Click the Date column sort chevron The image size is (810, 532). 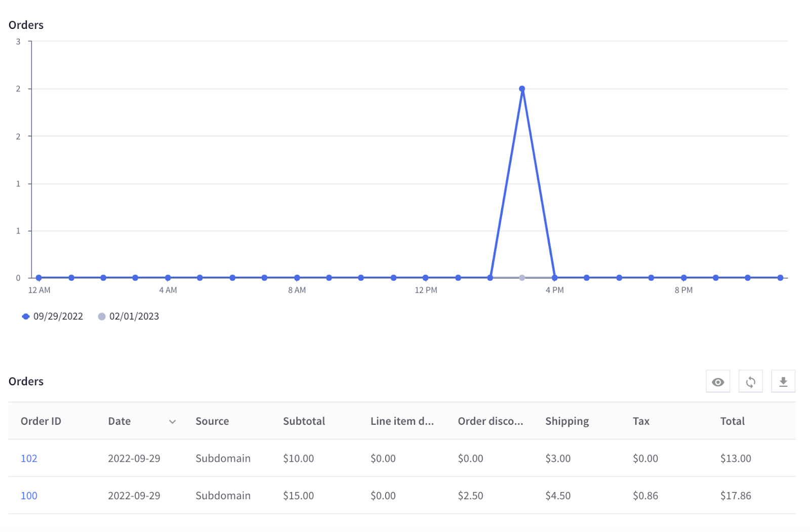[x=173, y=422]
